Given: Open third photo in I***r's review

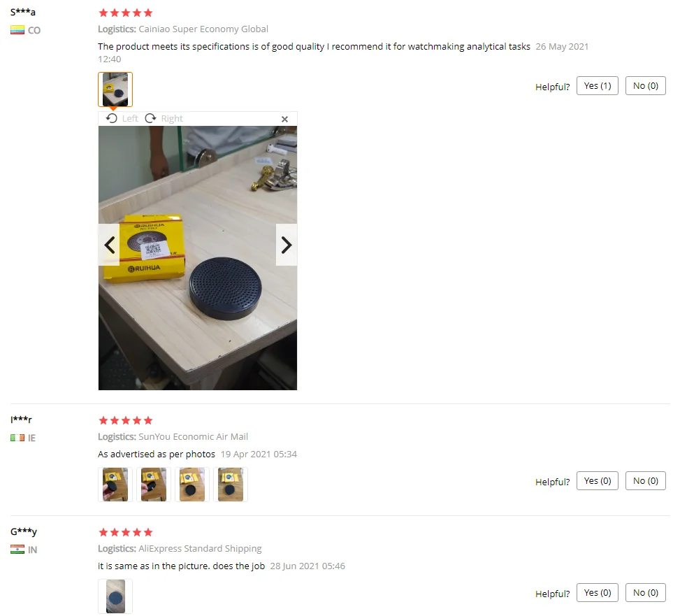Looking at the screenshot, I should [x=191, y=484].
